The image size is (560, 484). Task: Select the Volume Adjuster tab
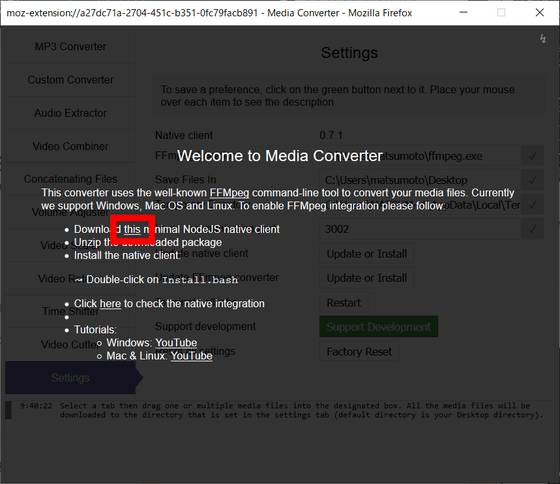click(x=70, y=212)
